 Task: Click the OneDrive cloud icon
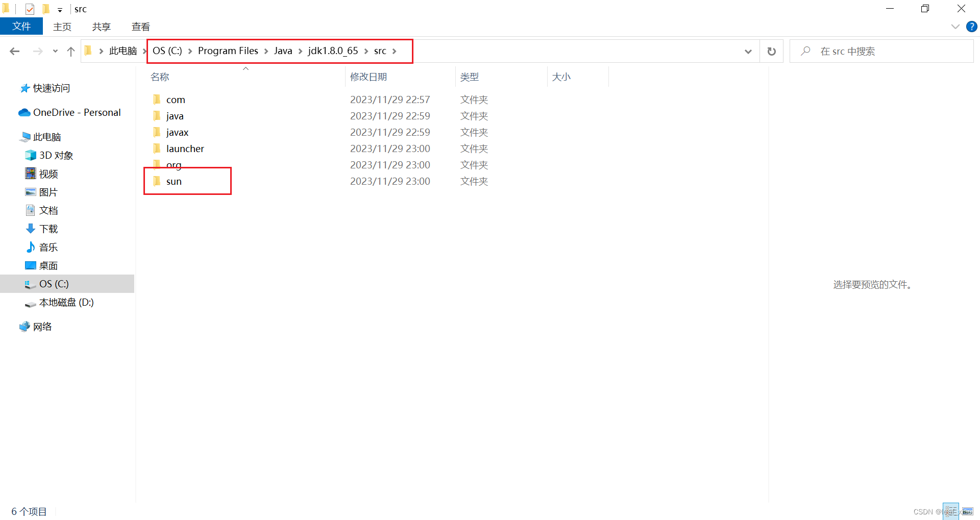24,112
